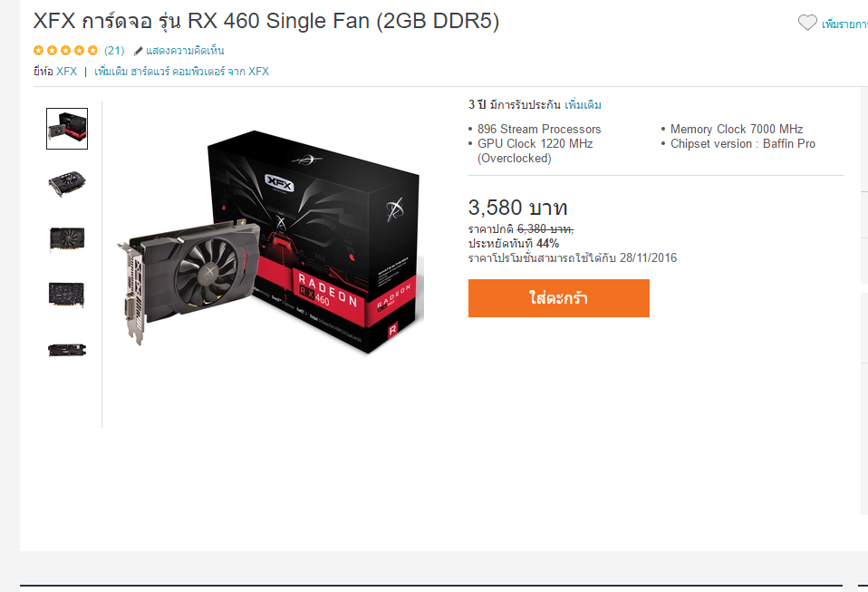Open the แสดงความคิดเห็น review link
The image size is (868, 592).
(185, 51)
